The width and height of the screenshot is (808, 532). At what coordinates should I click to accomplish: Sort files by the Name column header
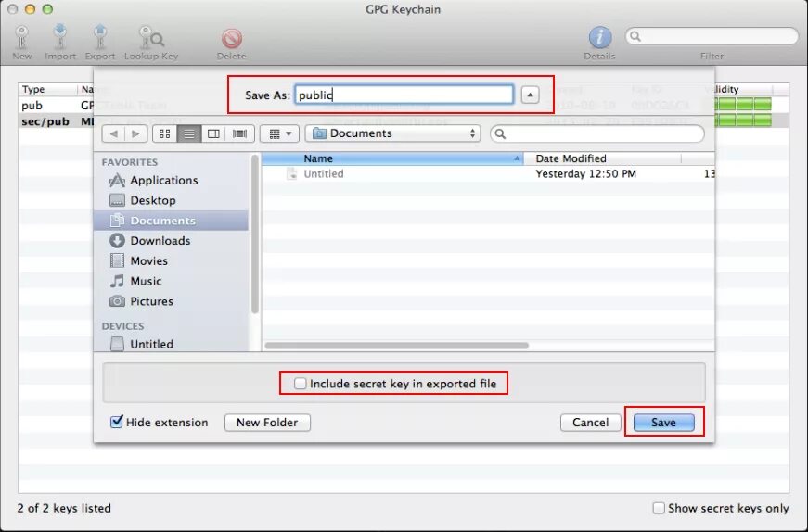pos(392,158)
